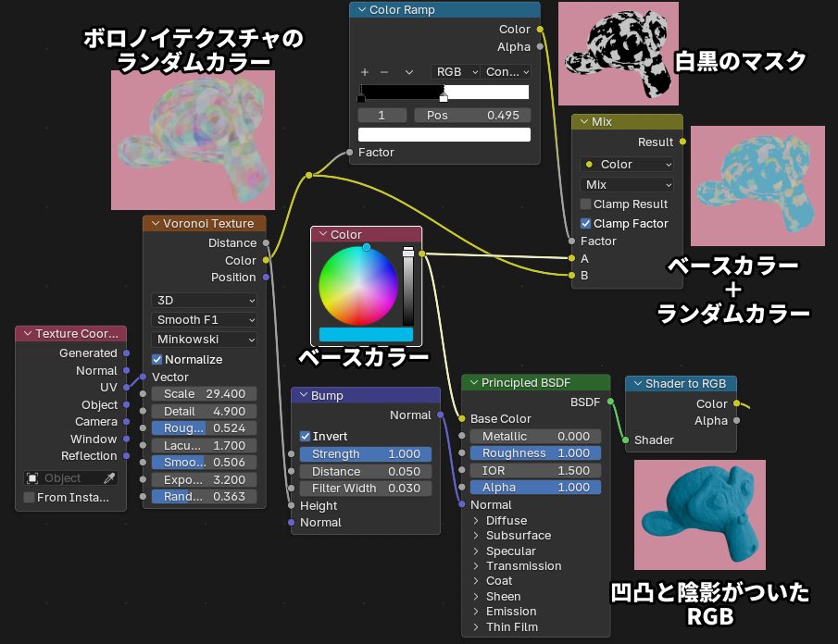Enable the Clamp Result checkbox

pyautogui.click(x=586, y=204)
